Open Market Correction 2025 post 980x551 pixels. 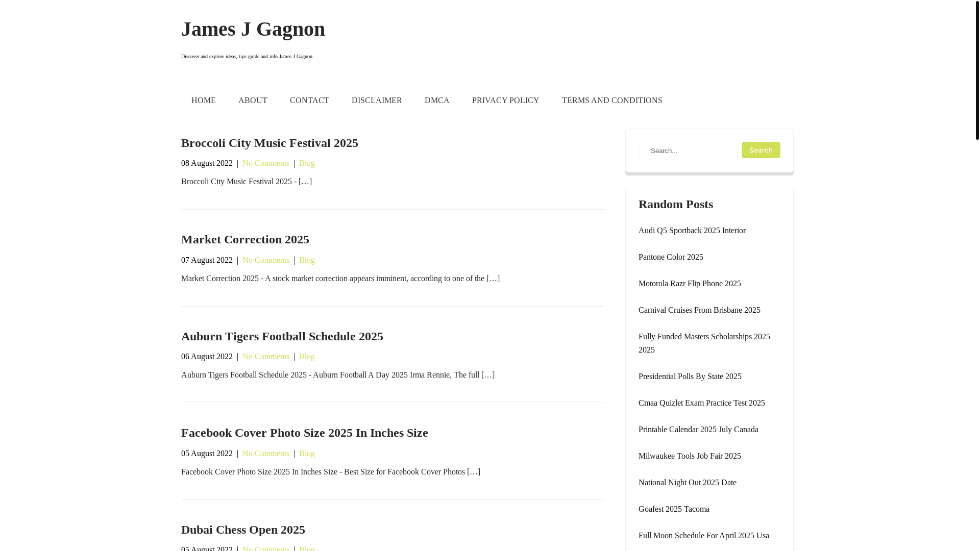click(x=245, y=239)
